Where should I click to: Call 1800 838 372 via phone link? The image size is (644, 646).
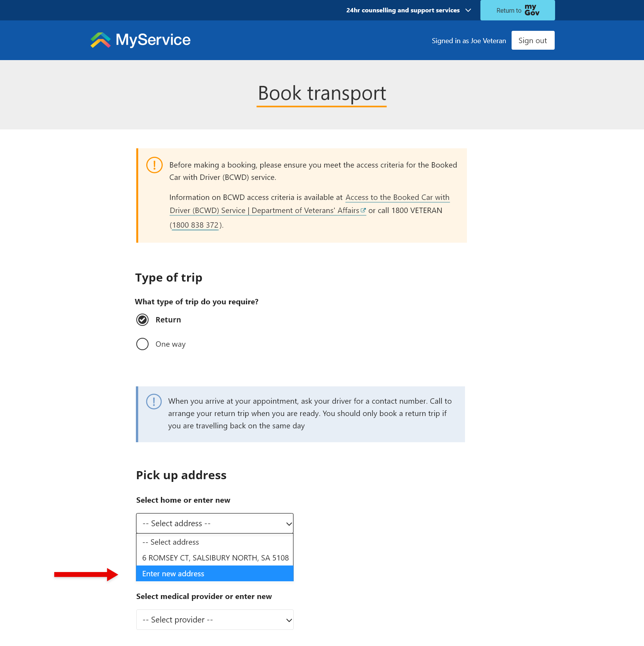[195, 225]
